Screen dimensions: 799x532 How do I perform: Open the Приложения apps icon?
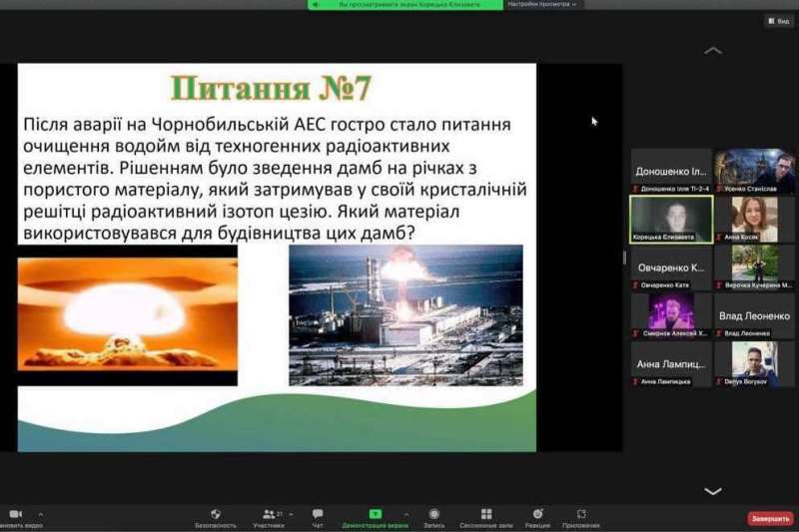[581, 516]
